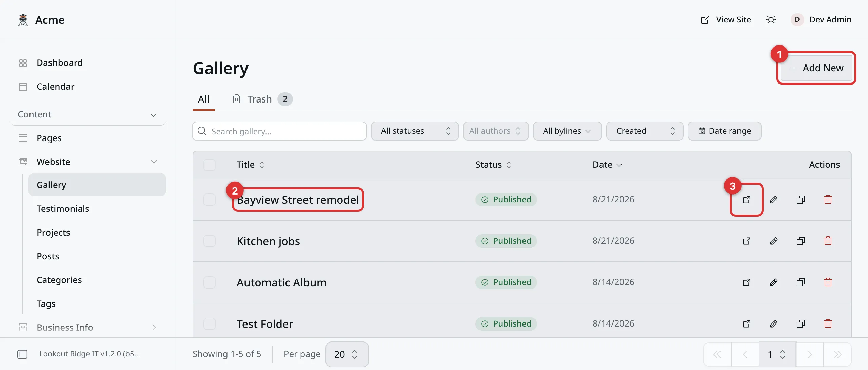This screenshot has width=868, height=370.
Task: Open Testimonials in the sidebar
Action: click(63, 209)
